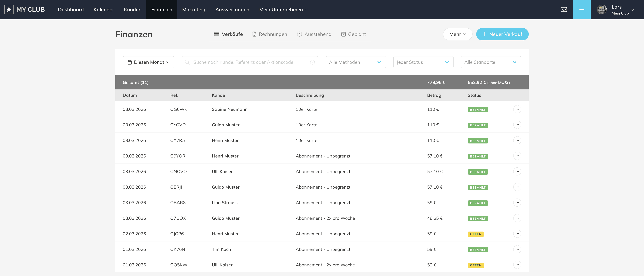The width and height of the screenshot is (644, 276).
Task: Expand the Diesen Monat date filter
Action: (148, 62)
